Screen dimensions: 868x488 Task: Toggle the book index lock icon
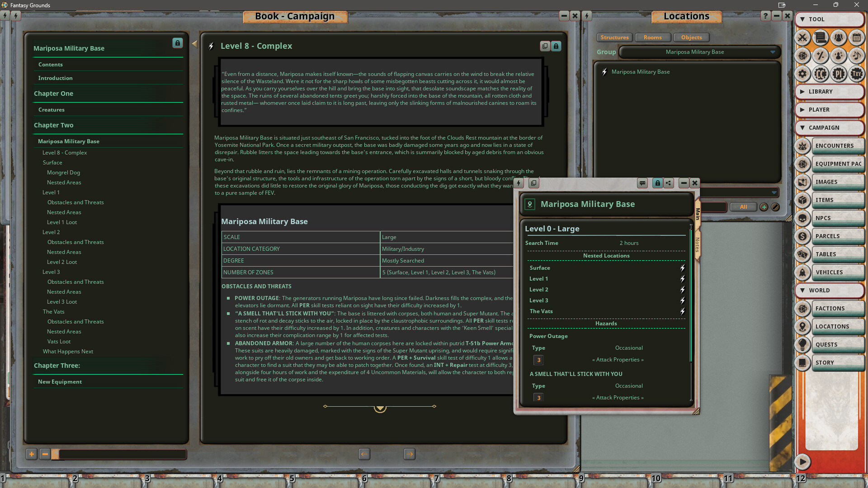click(177, 43)
